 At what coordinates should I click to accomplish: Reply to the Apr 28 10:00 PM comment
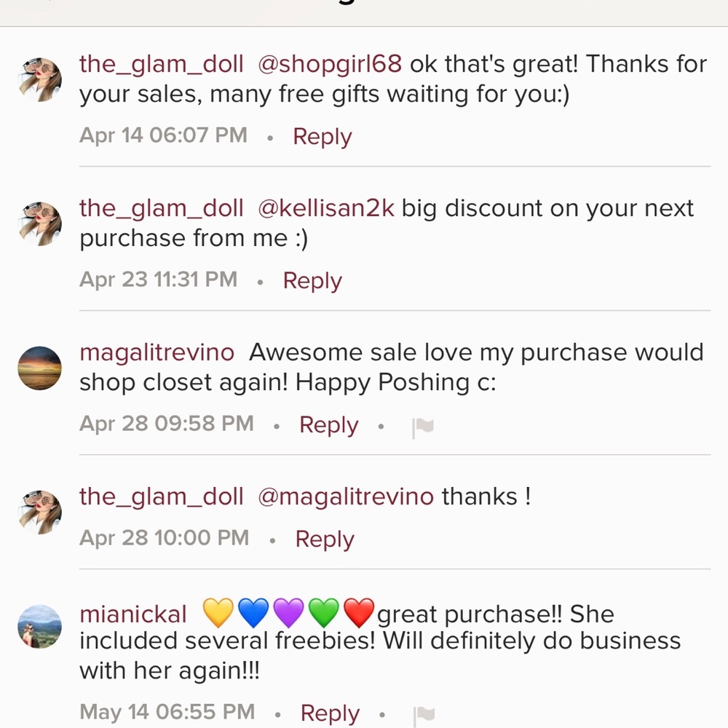[325, 539]
